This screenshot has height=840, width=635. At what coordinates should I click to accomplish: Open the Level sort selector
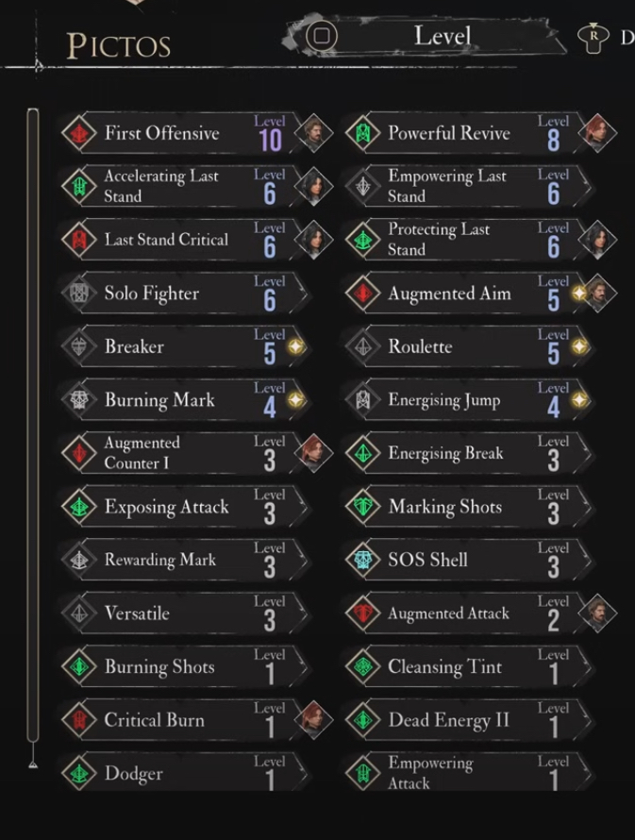(x=442, y=37)
